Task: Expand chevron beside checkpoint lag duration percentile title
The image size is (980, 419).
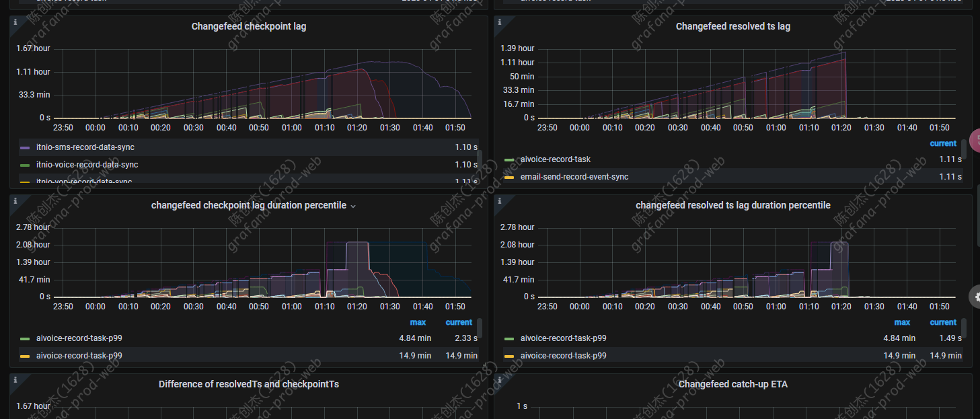Action: [353, 206]
